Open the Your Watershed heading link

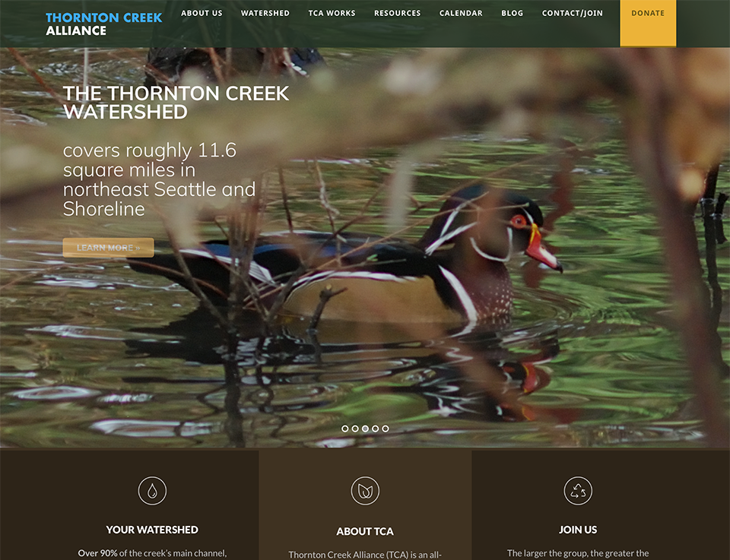(152, 530)
